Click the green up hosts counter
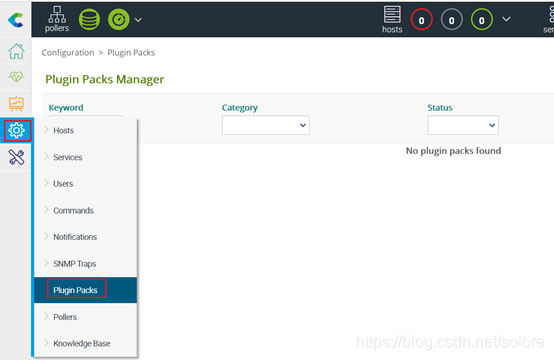554x360 pixels. 482,20
